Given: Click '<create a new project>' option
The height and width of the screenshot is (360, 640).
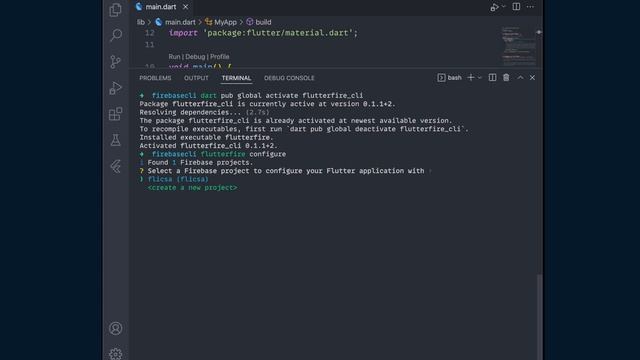Looking at the screenshot, I should tap(192, 188).
